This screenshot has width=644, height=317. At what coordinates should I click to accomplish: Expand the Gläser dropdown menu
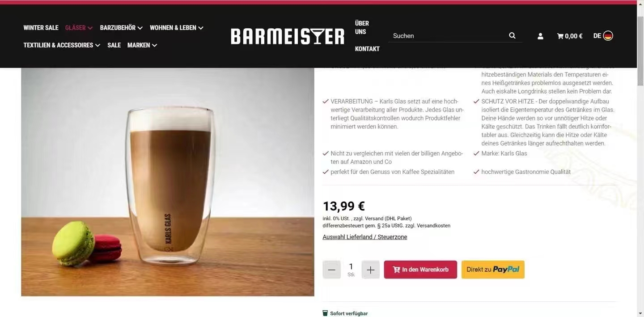[79, 28]
